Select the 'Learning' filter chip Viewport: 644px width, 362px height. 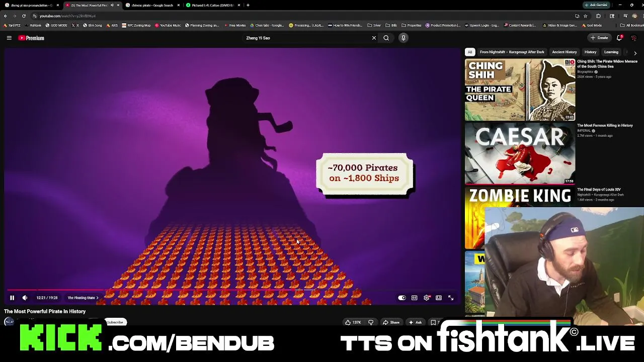coord(611,52)
